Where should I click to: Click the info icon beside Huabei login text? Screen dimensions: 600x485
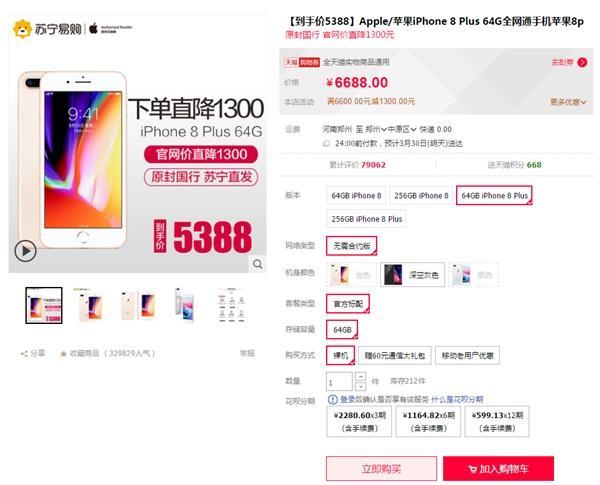coord(333,400)
